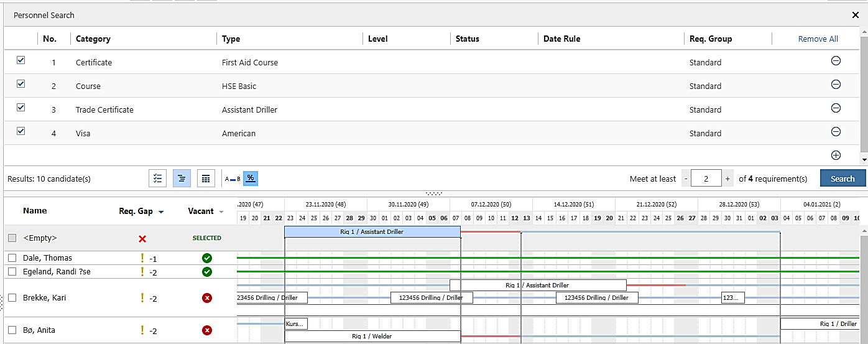Click the Status column header

click(468, 39)
